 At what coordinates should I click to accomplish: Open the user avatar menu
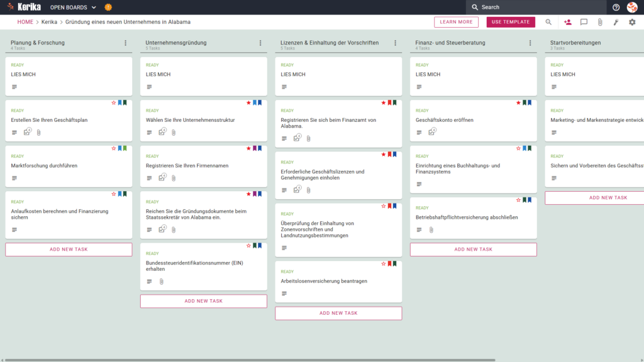(x=632, y=7)
